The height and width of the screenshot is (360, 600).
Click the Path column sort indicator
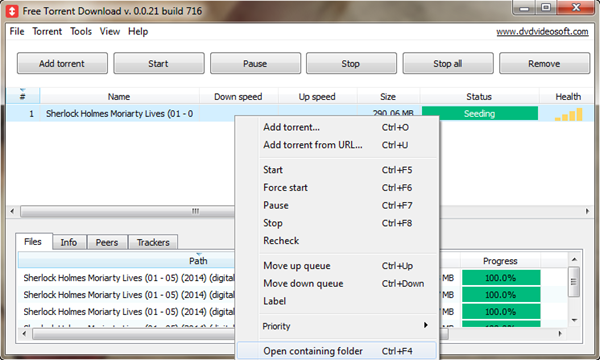point(199,254)
